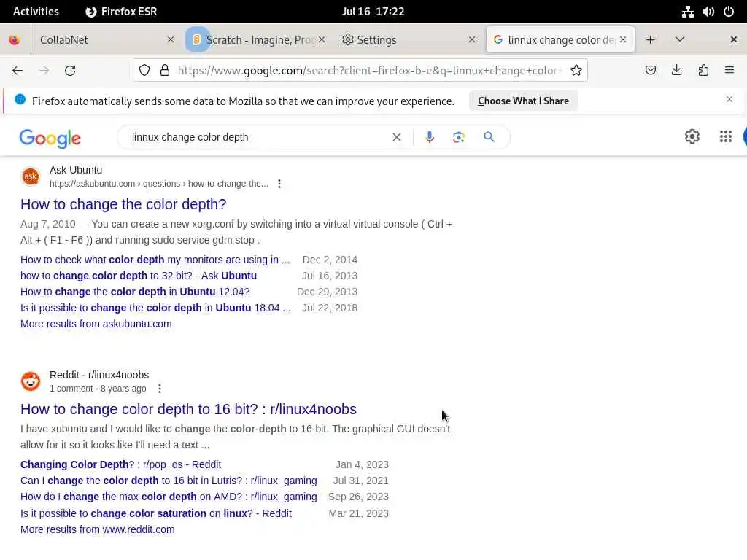Click the padlock site information icon
The height and width of the screenshot is (560, 747).
click(165, 71)
